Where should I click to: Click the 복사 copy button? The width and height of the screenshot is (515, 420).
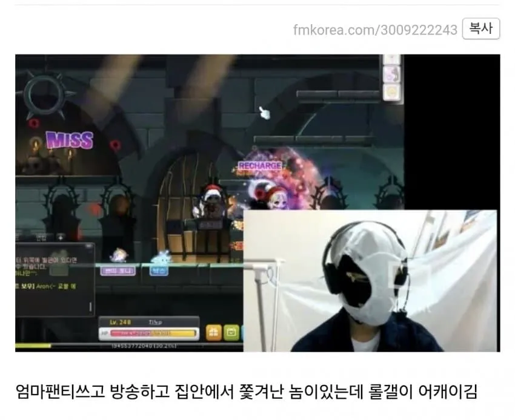(481, 29)
